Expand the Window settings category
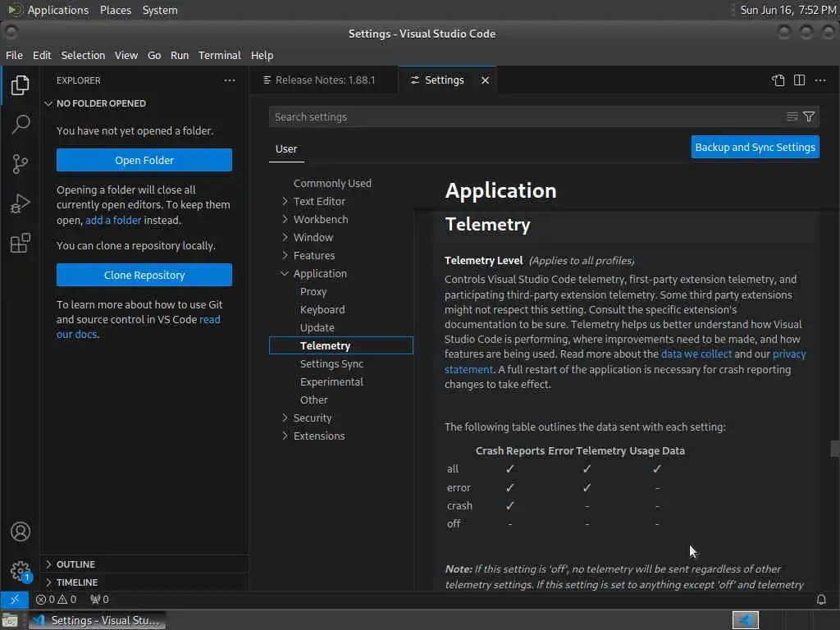This screenshot has height=630, width=840. 285,237
